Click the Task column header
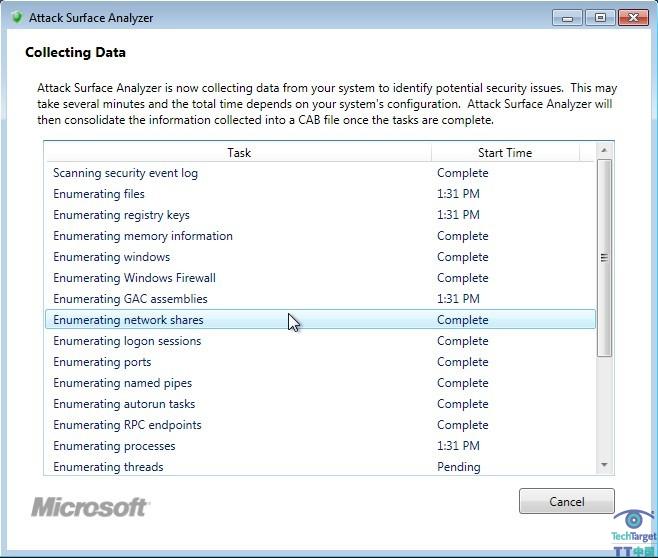This screenshot has width=658, height=558. (x=238, y=153)
